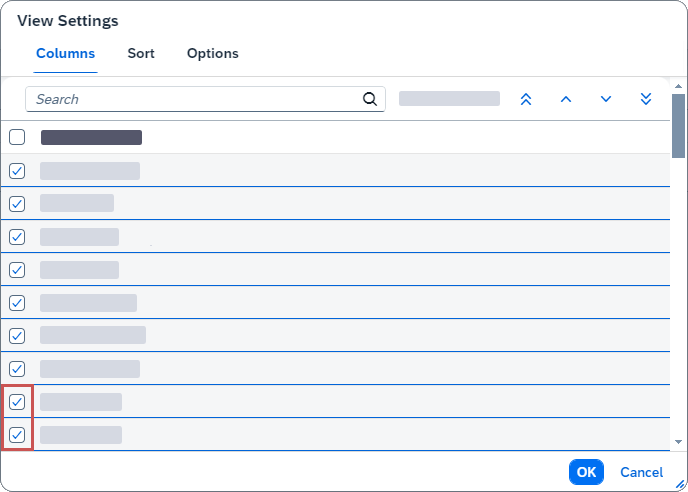Uncheck the fifth column row checkbox
The width and height of the screenshot is (688, 492).
(17, 303)
